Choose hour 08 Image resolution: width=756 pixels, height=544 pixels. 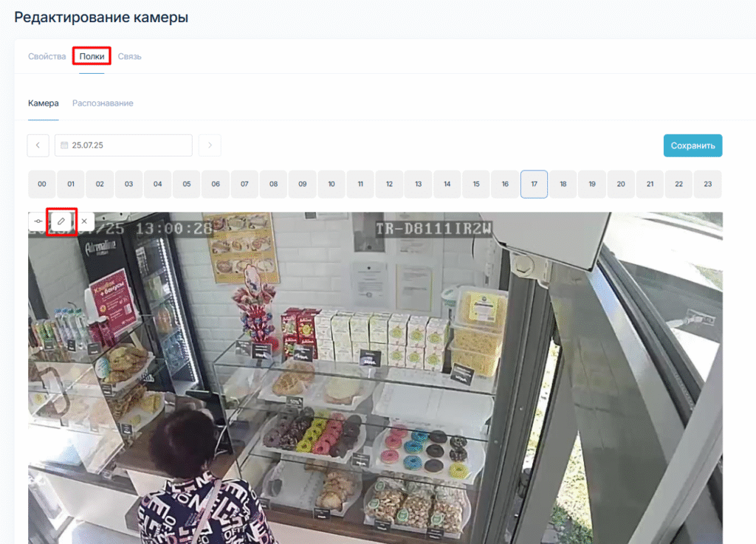point(273,184)
